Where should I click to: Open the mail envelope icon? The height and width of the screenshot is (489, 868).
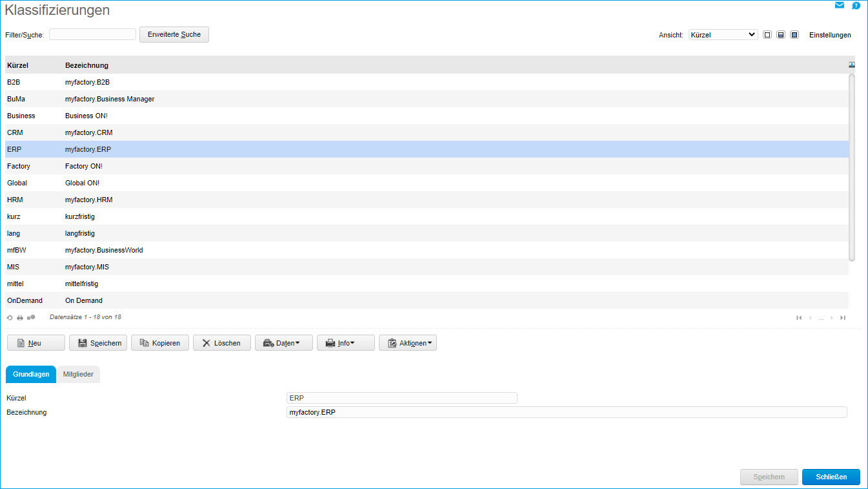pos(840,5)
